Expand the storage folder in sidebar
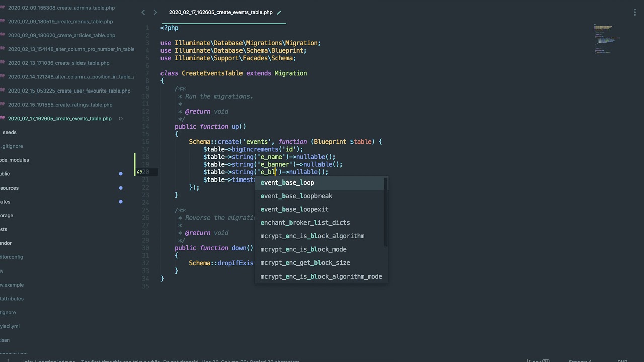This screenshot has height=362, width=644. [x=7, y=215]
